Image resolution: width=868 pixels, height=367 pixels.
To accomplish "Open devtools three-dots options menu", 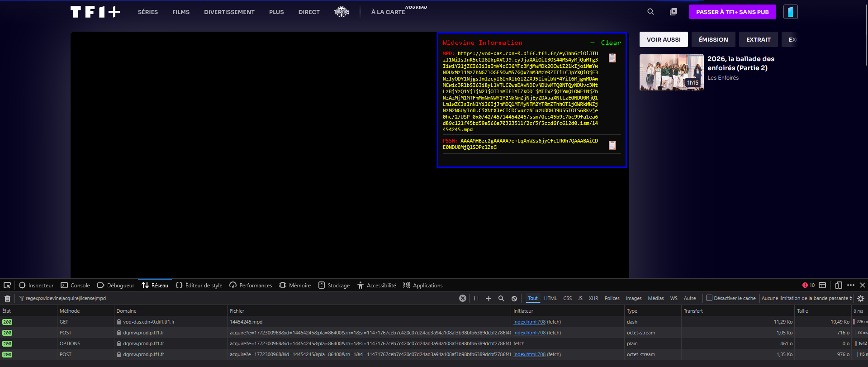I will (851, 285).
